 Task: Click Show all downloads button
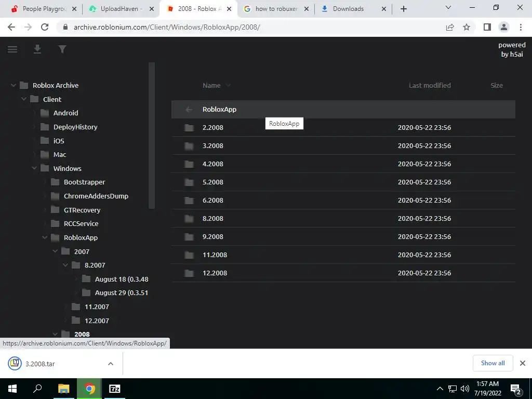[x=493, y=363]
